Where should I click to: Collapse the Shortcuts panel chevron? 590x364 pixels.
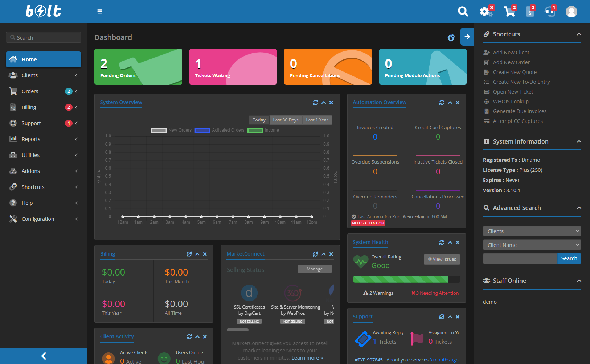coord(579,34)
